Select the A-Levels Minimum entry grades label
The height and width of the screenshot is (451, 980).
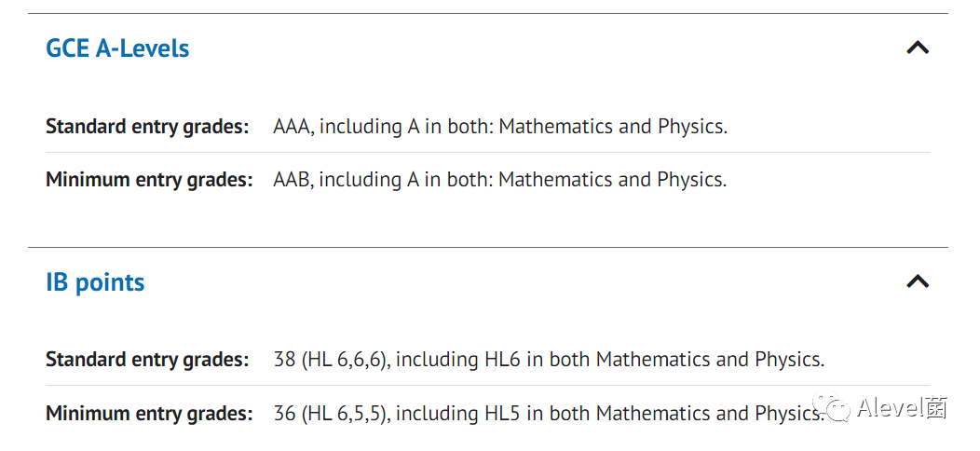pos(149,180)
